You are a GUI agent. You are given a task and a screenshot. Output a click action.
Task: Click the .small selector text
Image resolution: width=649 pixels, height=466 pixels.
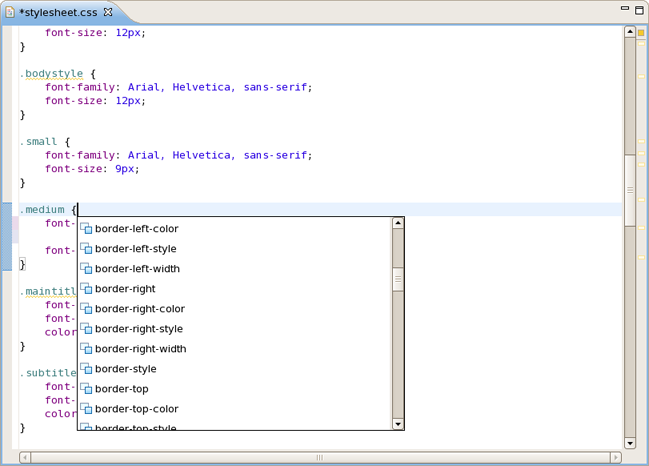click(x=38, y=142)
